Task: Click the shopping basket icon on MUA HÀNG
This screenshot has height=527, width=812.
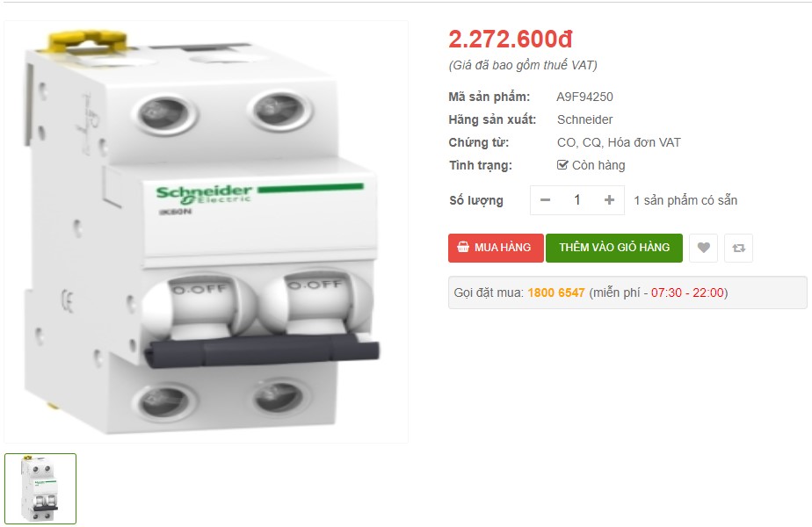Action: pos(463,248)
